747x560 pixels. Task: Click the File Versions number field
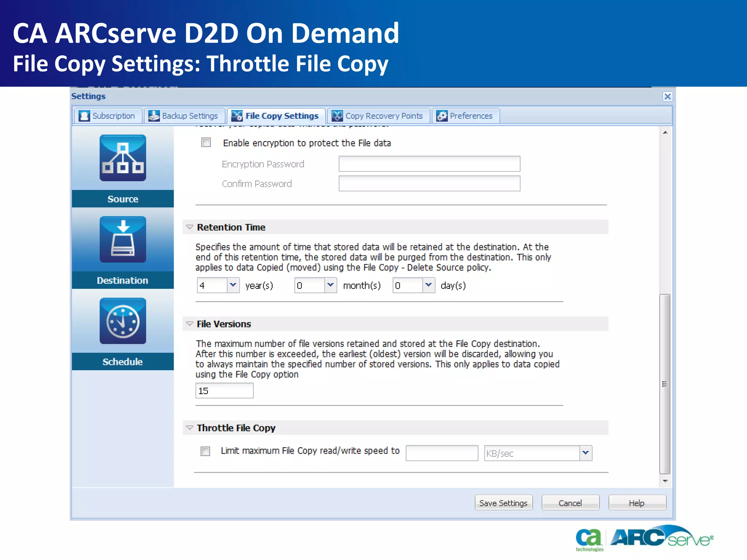click(x=224, y=391)
